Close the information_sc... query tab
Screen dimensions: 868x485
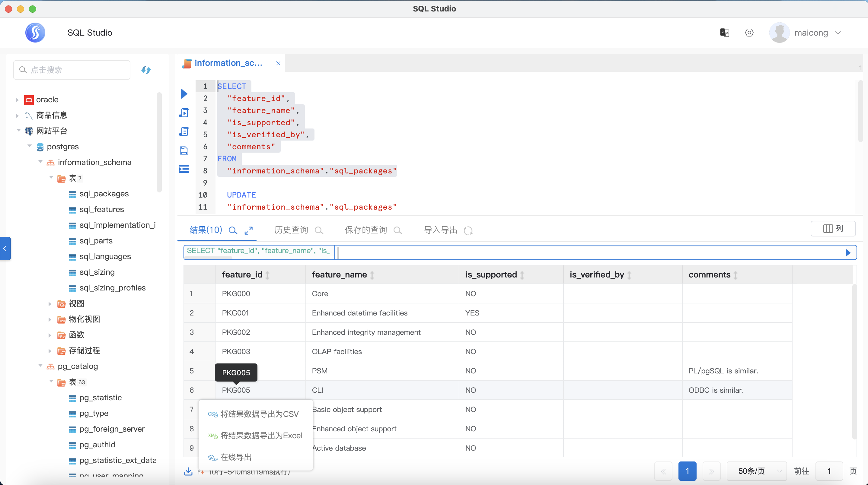(x=278, y=63)
